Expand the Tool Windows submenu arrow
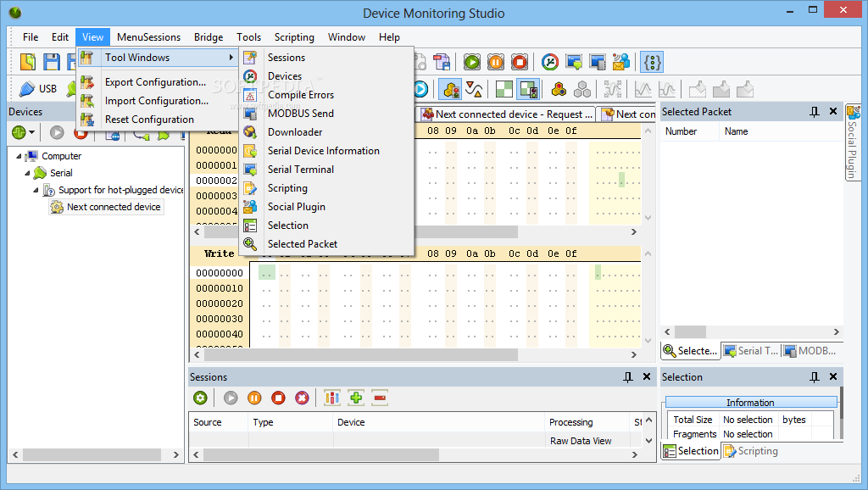Image resolution: width=868 pixels, height=490 pixels. (x=231, y=58)
